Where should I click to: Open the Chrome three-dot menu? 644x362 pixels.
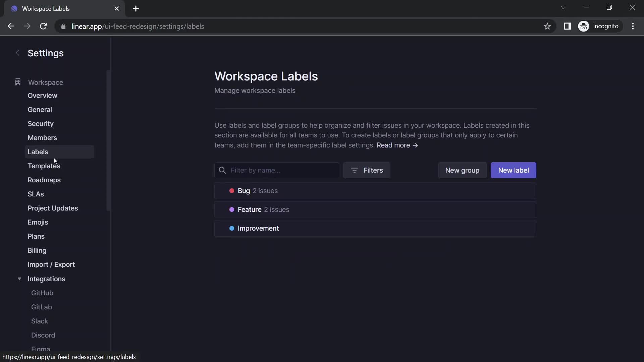coord(633,26)
